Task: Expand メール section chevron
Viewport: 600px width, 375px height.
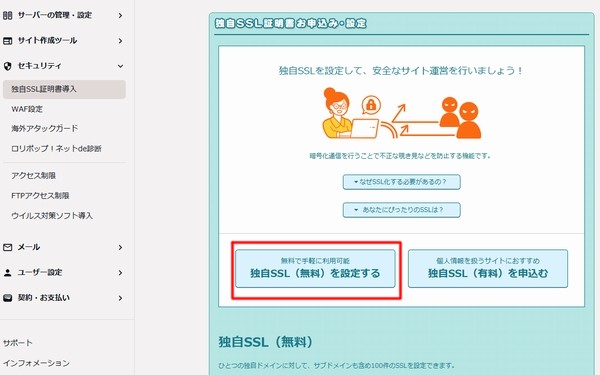Action: click(120, 247)
